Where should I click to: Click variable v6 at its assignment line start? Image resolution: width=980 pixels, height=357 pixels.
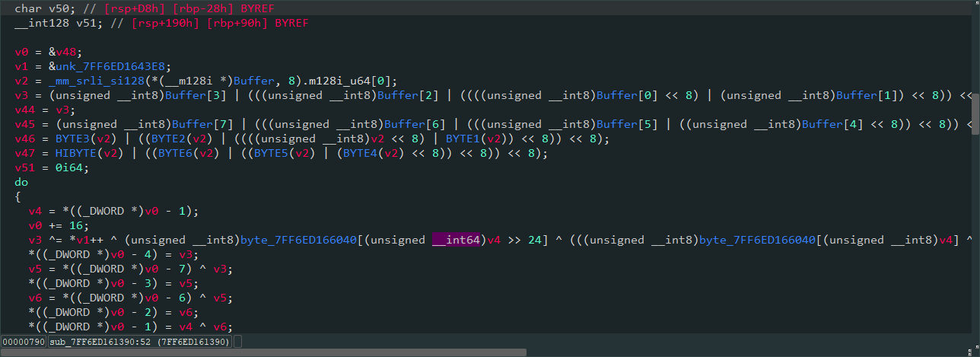tap(37, 298)
